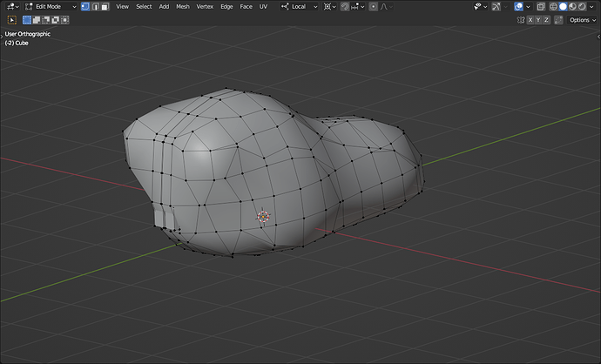Toggle viewport overlays
Viewport: 601px width, 364px height.
(518, 6)
